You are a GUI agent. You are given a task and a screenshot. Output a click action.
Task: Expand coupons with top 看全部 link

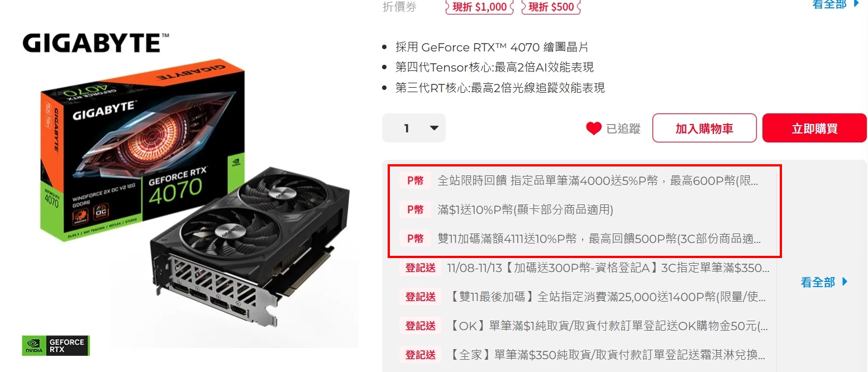(x=836, y=4)
